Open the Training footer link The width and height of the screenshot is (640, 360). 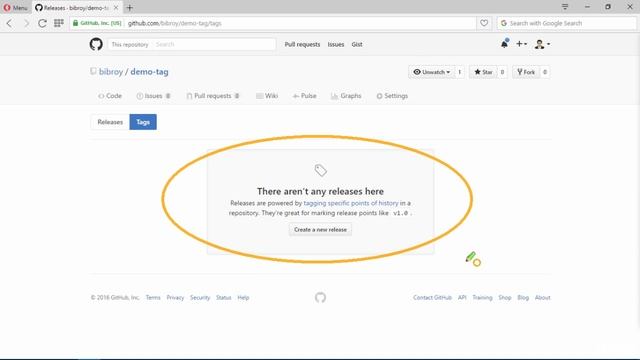click(482, 298)
